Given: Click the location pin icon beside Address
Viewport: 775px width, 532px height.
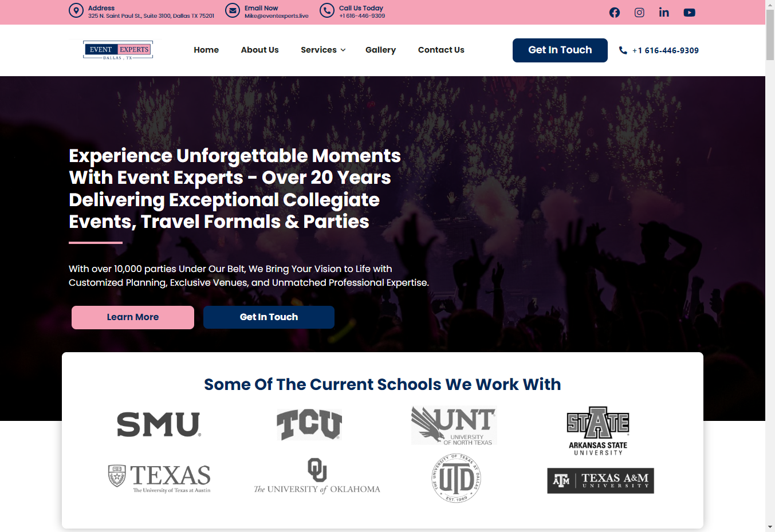Looking at the screenshot, I should [x=76, y=10].
